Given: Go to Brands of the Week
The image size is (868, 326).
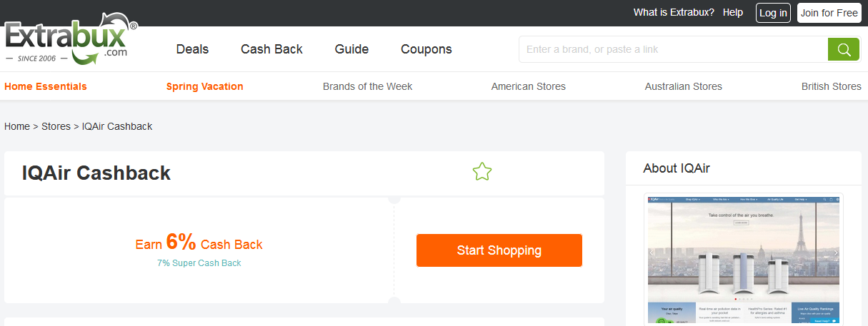Looking at the screenshot, I should (x=367, y=86).
